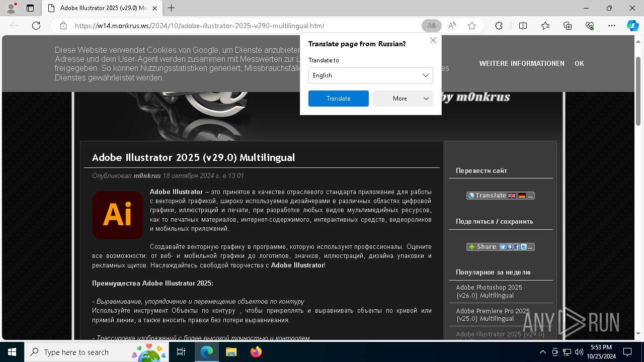Toggle the Split screen icon
This screenshot has width=644, height=362.
[523, 26]
